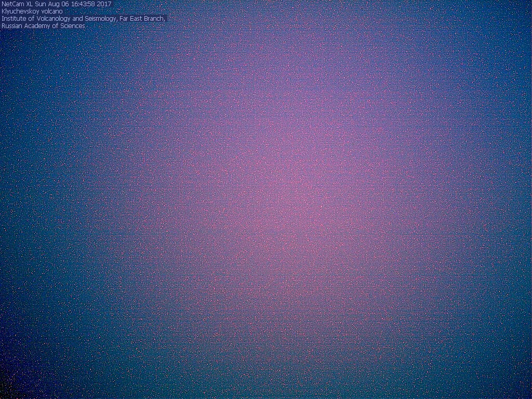
Task: Click the 'Russian Academy of Sciences' text
Action: click(x=43, y=26)
